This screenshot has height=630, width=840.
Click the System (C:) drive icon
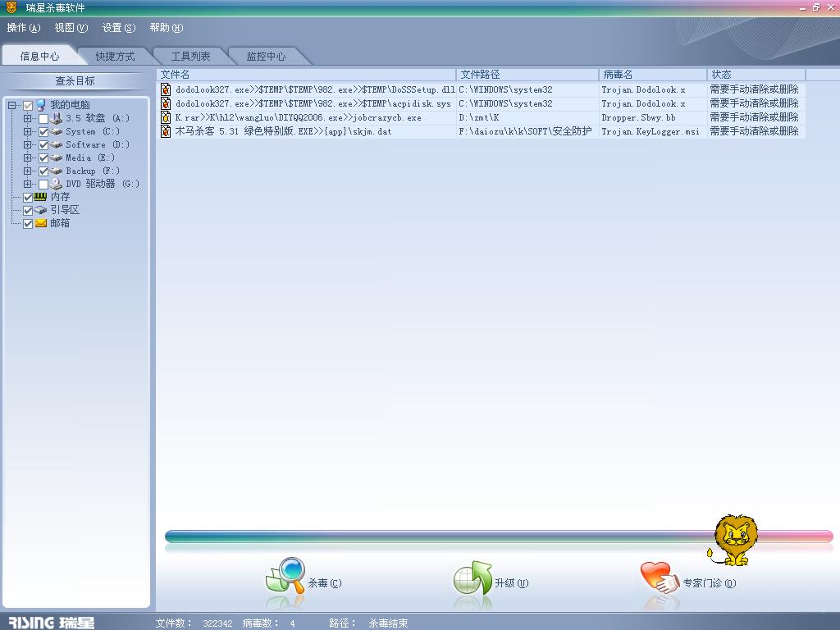57,131
